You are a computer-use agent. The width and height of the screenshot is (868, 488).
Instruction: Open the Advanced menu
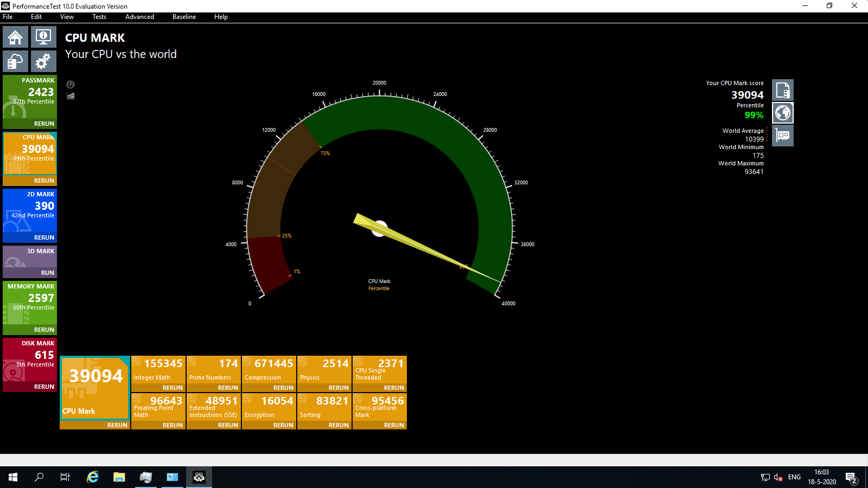pos(139,17)
